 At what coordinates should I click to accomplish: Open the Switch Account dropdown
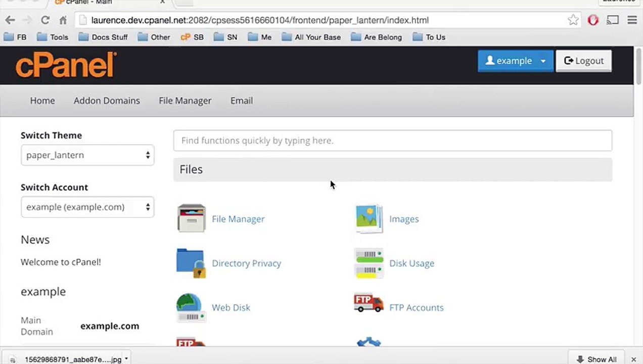pos(87,207)
